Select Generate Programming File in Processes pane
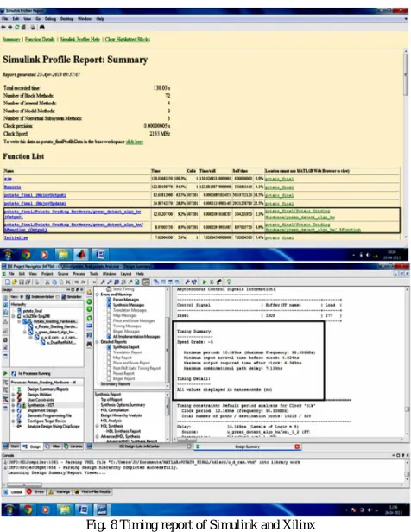 click(49, 415)
